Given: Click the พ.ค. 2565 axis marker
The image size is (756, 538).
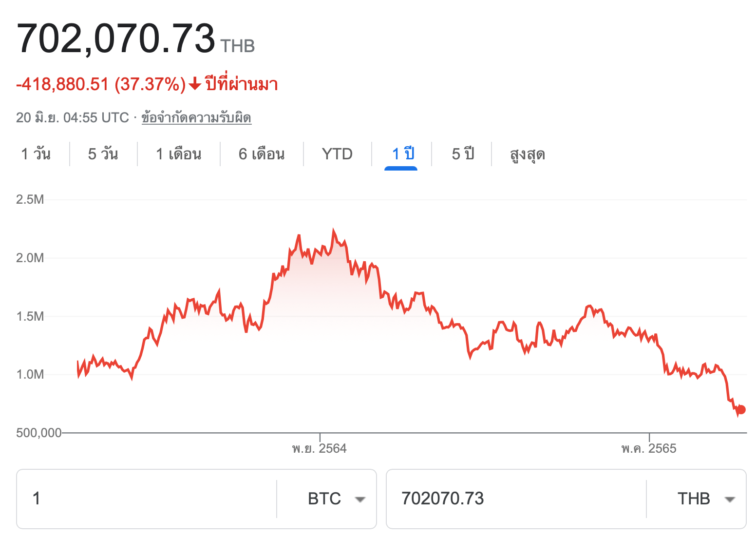Looking at the screenshot, I should pos(649,448).
